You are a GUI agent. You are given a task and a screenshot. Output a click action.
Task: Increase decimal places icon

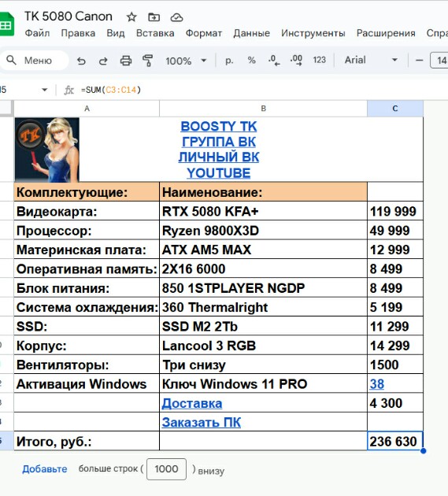pyautogui.click(x=296, y=60)
